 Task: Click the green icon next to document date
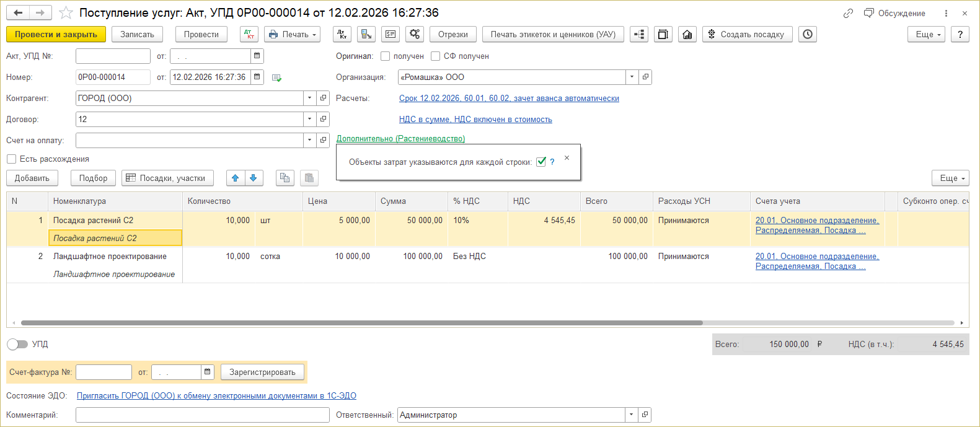click(276, 77)
